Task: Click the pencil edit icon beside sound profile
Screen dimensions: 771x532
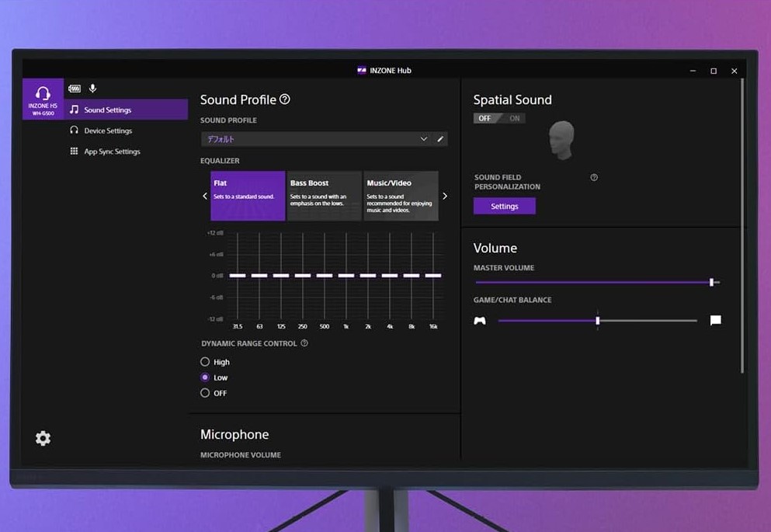Action: (440, 139)
